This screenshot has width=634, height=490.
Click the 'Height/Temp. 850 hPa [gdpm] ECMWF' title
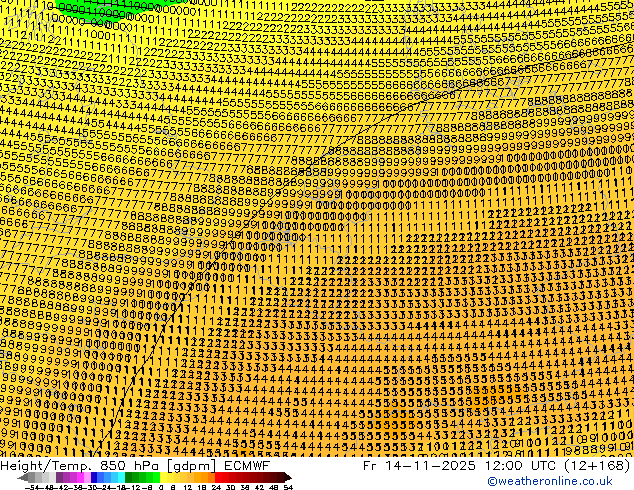135,466
